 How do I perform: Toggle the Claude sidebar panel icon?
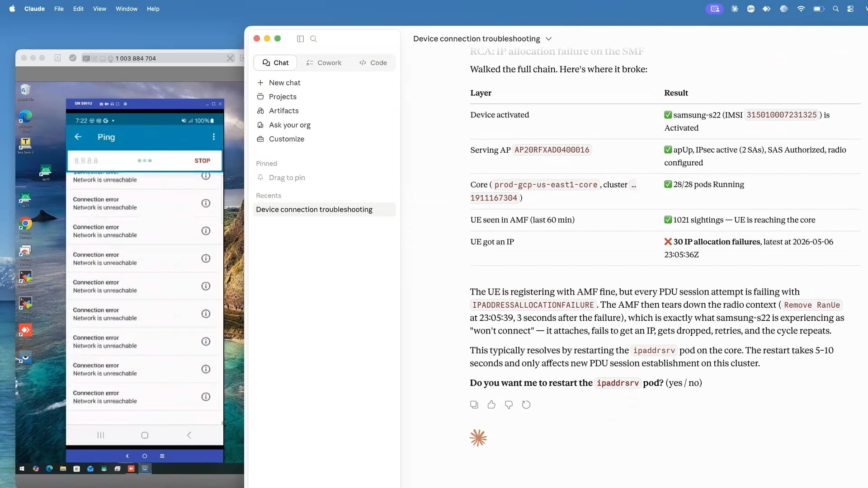pyautogui.click(x=300, y=39)
